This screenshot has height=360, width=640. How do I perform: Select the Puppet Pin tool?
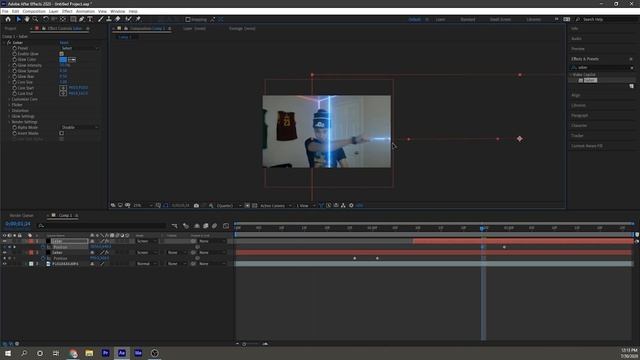(138, 19)
